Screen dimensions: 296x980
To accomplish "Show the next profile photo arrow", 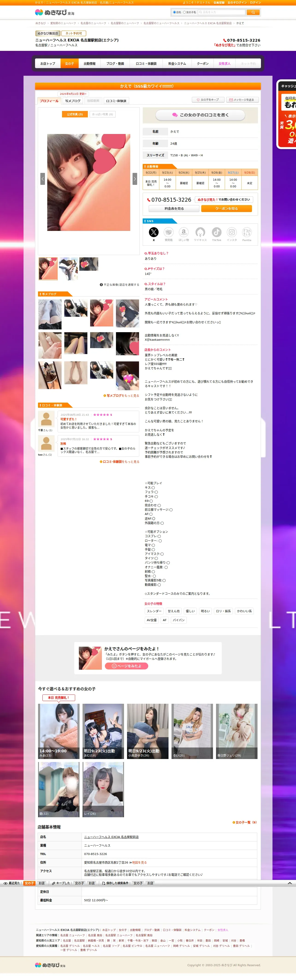I will [x=134, y=179].
